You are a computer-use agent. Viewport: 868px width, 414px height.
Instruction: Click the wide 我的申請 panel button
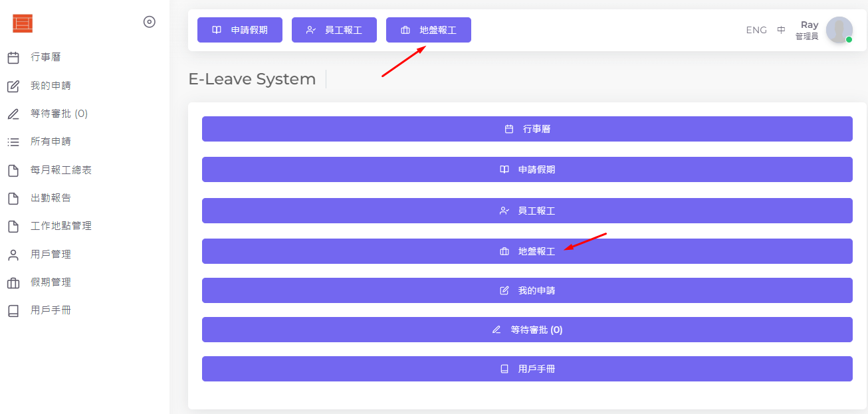(x=527, y=290)
